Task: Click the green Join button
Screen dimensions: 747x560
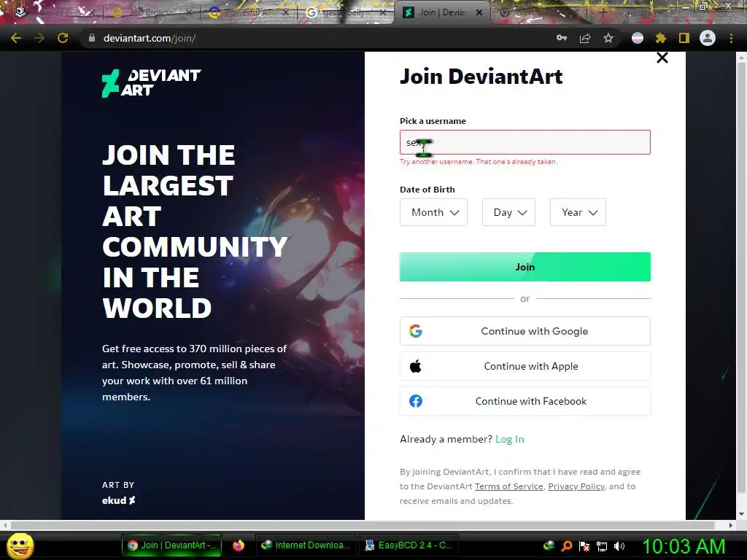Action: [x=525, y=267]
